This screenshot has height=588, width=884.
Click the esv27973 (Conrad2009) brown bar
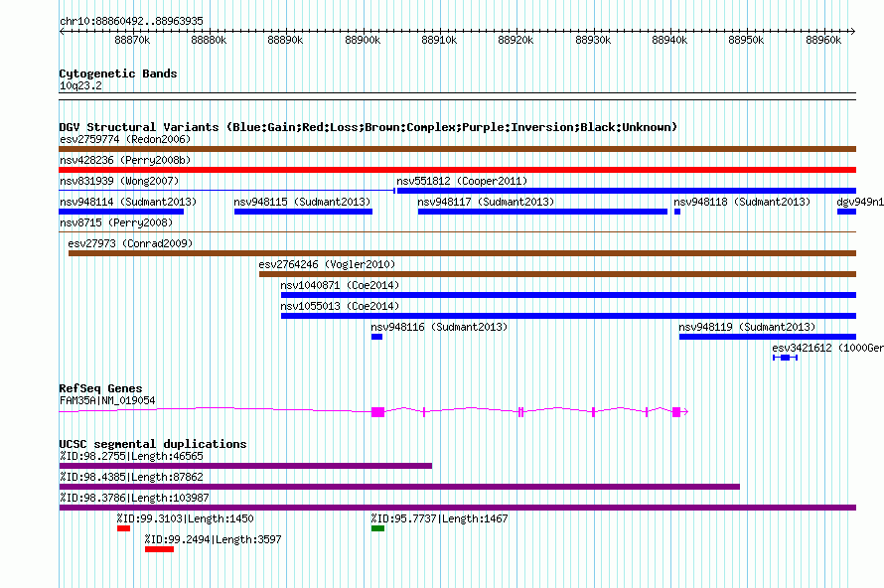(x=462, y=253)
